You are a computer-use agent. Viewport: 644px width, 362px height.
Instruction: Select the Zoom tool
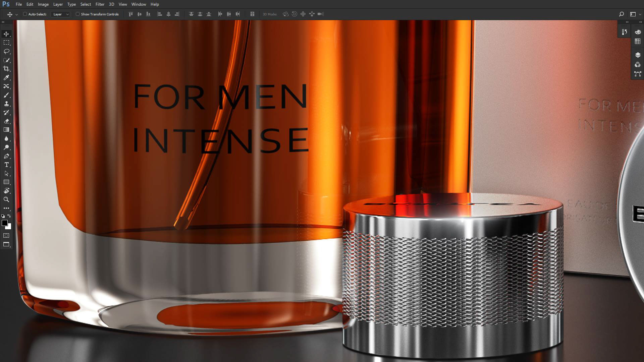pyautogui.click(x=6, y=199)
